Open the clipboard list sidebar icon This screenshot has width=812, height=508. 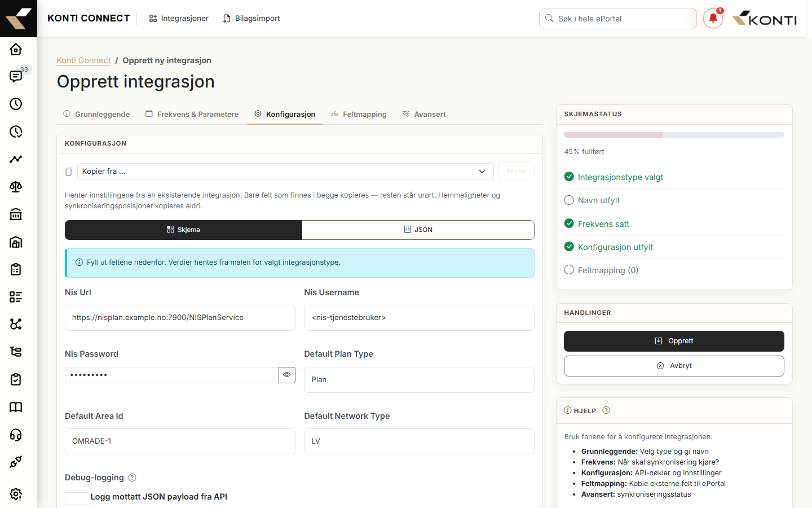click(16, 269)
